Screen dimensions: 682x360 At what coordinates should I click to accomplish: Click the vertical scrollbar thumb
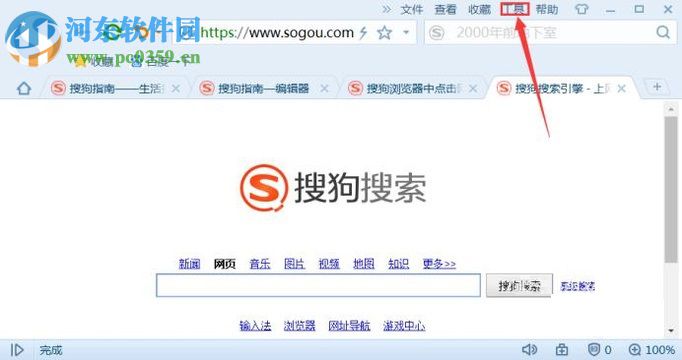671,190
